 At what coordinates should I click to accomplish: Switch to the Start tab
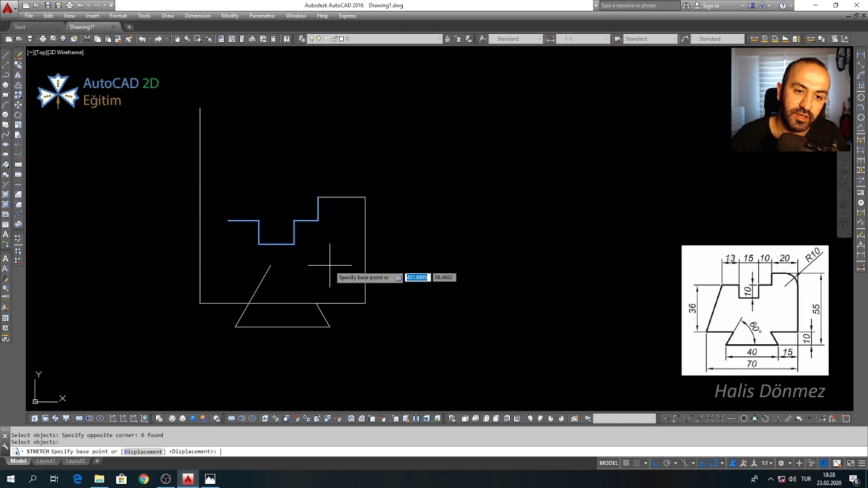click(20, 27)
